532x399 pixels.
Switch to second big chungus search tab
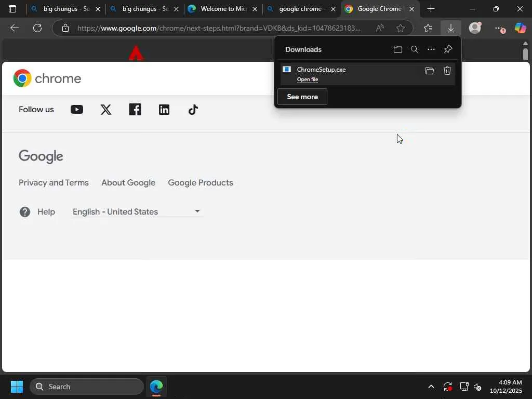click(144, 9)
